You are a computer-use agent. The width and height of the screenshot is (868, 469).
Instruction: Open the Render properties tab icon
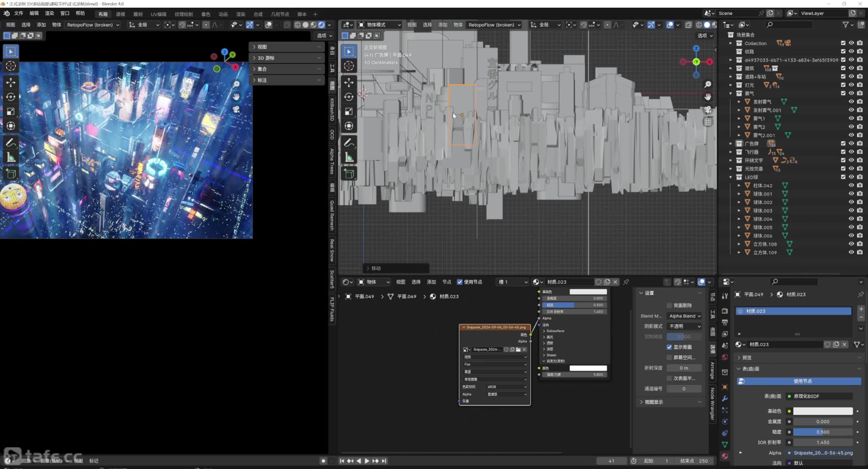click(x=725, y=311)
